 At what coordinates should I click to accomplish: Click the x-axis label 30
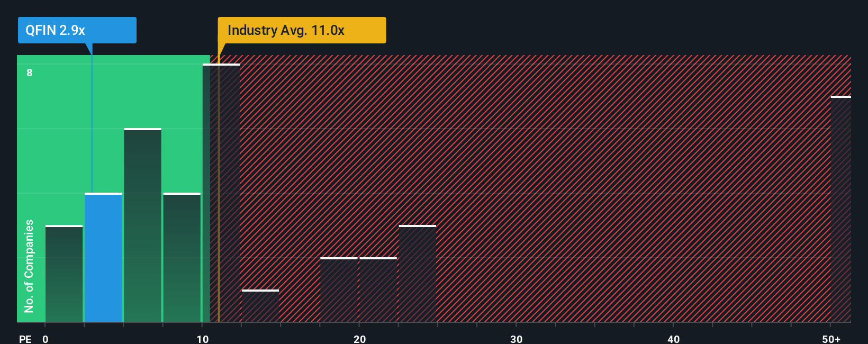[517, 339]
